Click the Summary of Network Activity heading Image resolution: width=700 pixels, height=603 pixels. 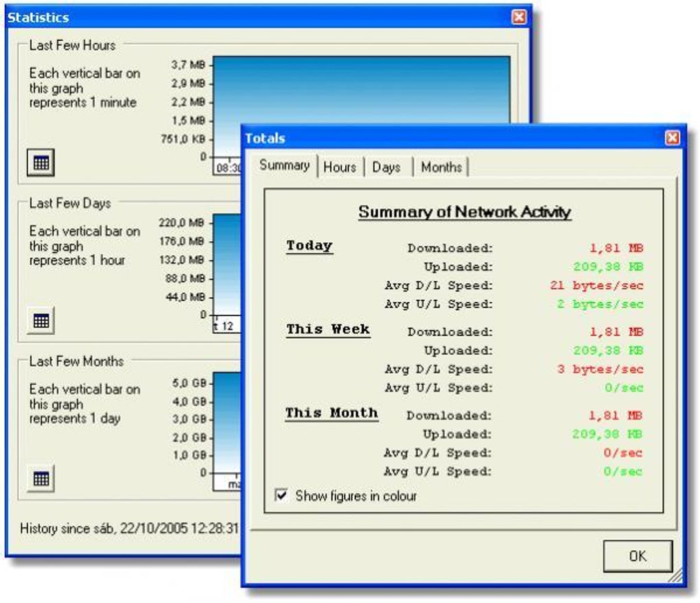click(465, 211)
